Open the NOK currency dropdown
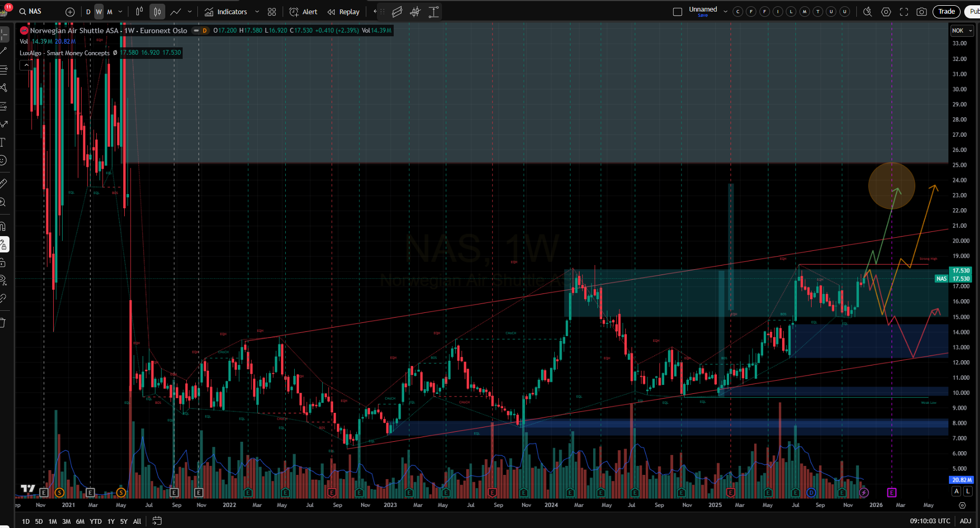 pyautogui.click(x=962, y=31)
